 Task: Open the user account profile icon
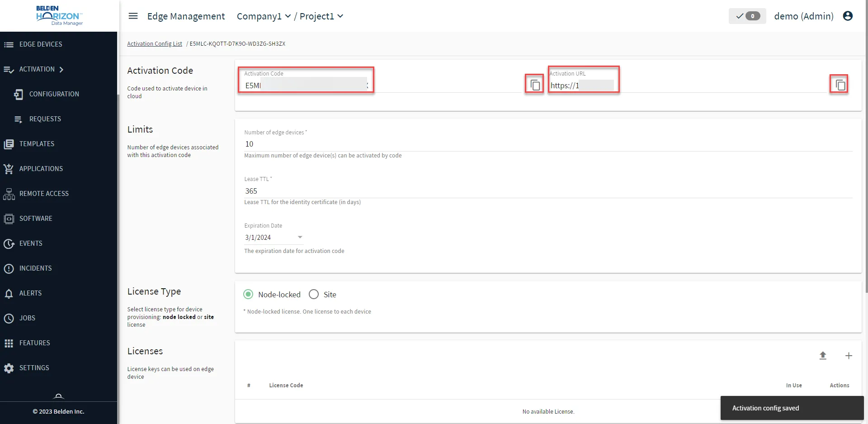(x=848, y=16)
